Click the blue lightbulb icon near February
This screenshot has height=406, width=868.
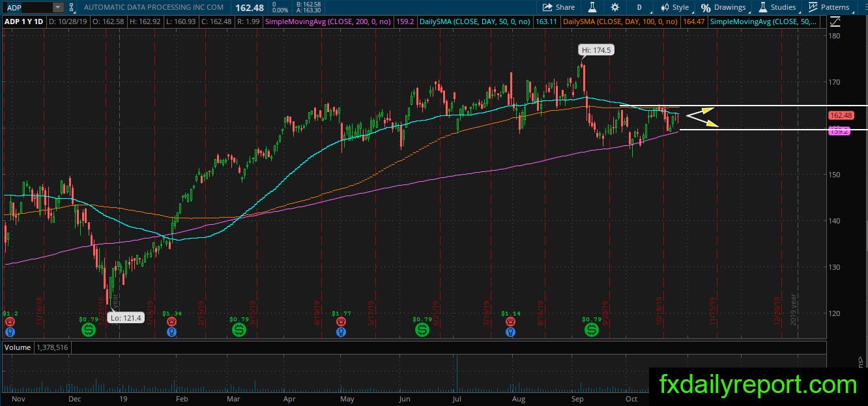pos(171,331)
